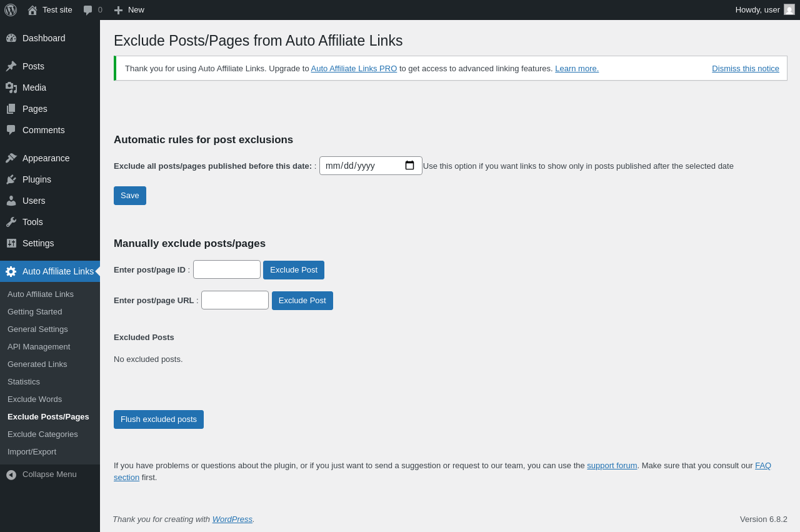The width and height of the screenshot is (800, 532).
Task: Click the WordPress logo icon
Action: 11,10
